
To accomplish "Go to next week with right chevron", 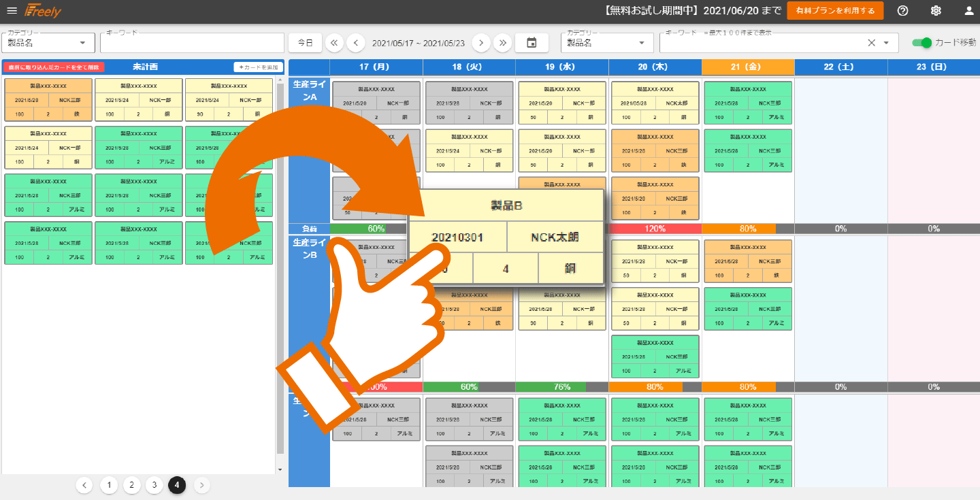I will pos(481,43).
